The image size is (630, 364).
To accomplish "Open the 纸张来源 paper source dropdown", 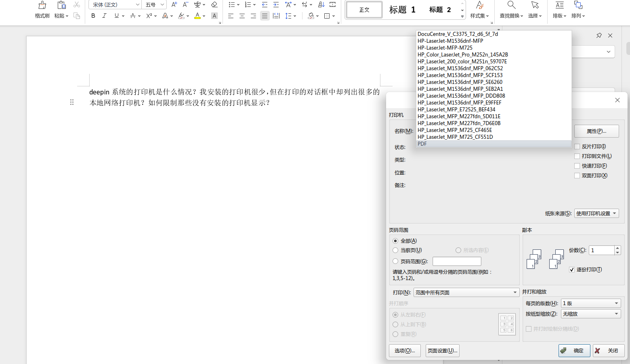I will (596, 213).
